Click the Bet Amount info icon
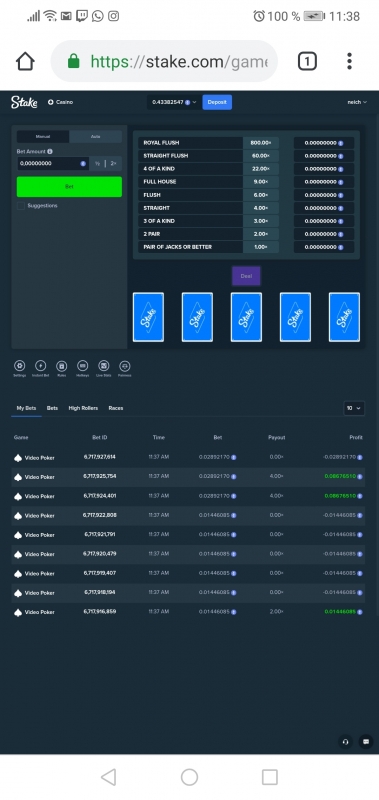The height and width of the screenshot is (800, 379). point(49,152)
